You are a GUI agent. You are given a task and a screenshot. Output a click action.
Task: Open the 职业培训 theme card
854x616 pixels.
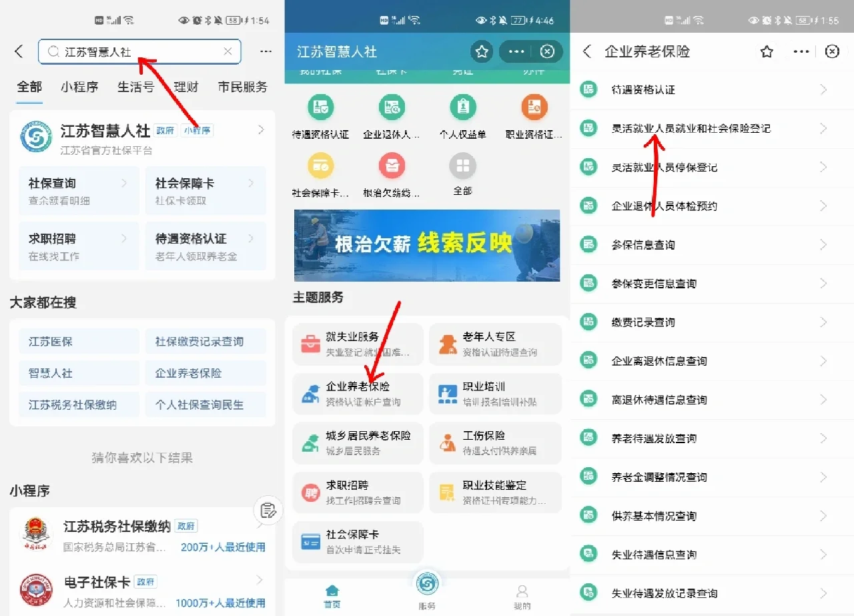(x=495, y=394)
